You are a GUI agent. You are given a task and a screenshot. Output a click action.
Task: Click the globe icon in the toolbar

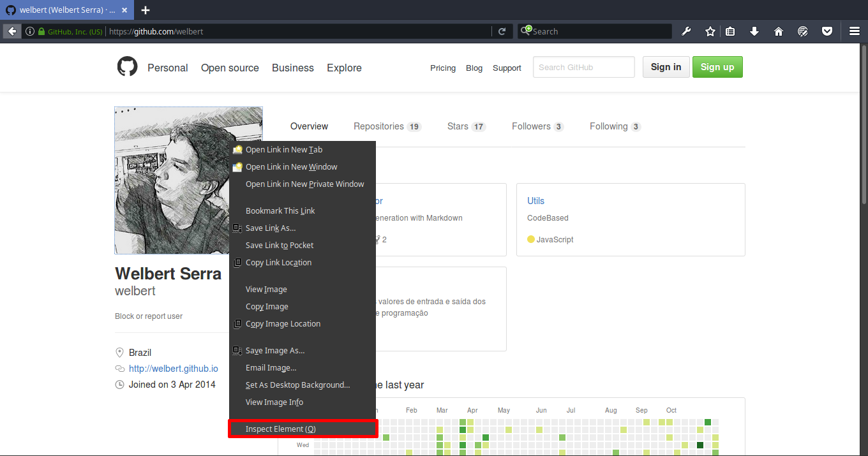coord(803,31)
